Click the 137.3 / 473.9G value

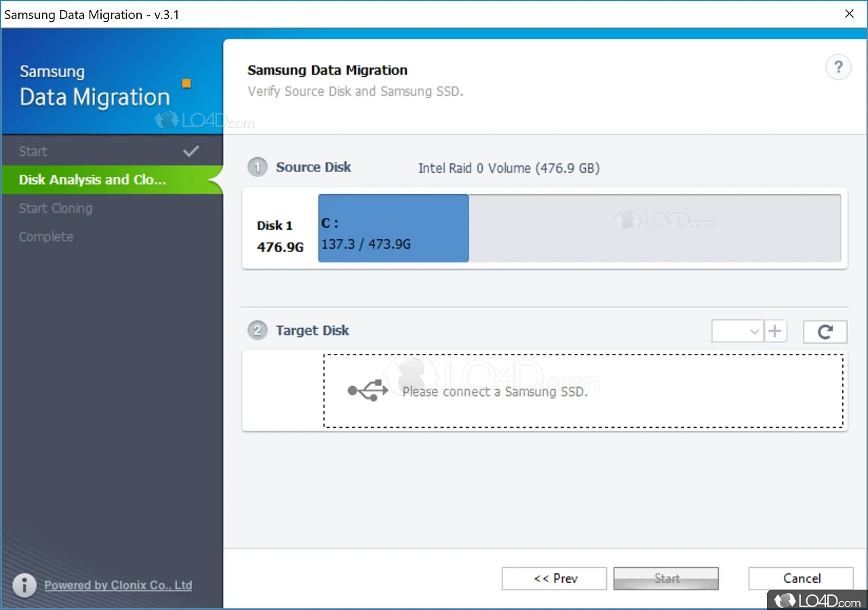[366, 244]
